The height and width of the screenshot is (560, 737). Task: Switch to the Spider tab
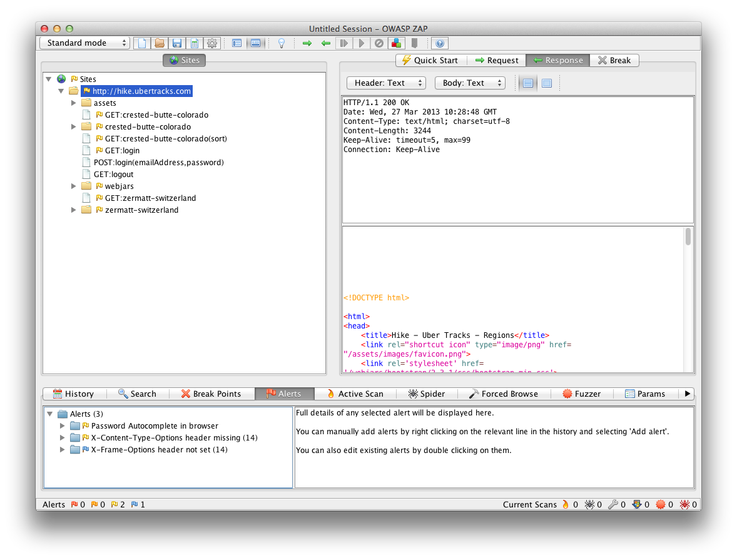426,394
